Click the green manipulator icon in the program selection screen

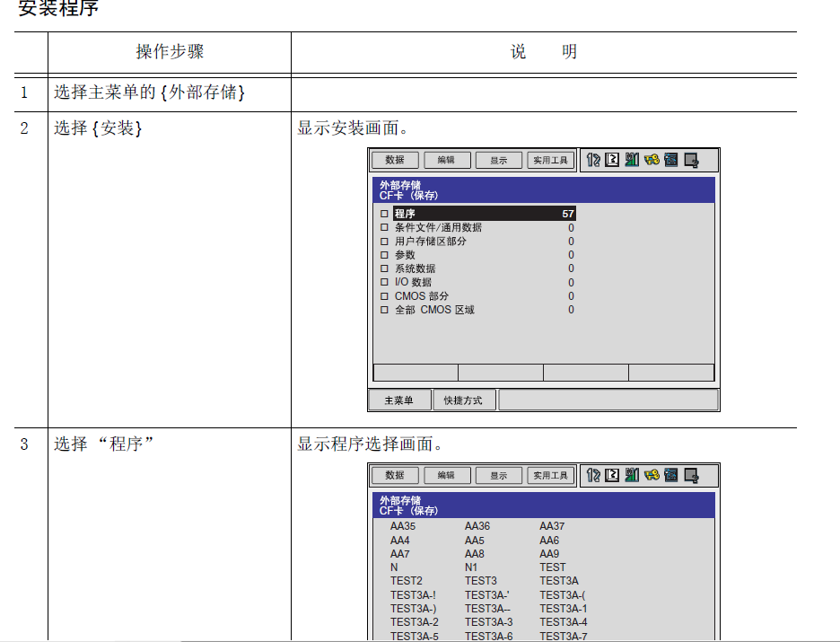[x=632, y=475]
